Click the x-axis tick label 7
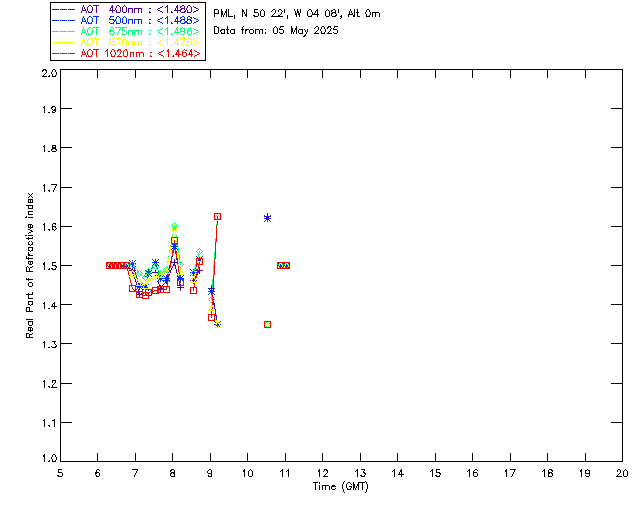 click(135, 473)
